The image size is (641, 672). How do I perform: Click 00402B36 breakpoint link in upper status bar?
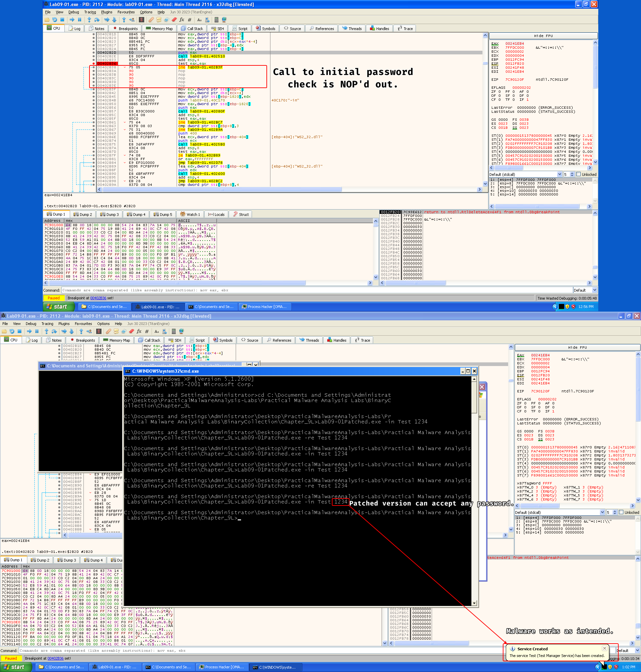(x=98, y=298)
